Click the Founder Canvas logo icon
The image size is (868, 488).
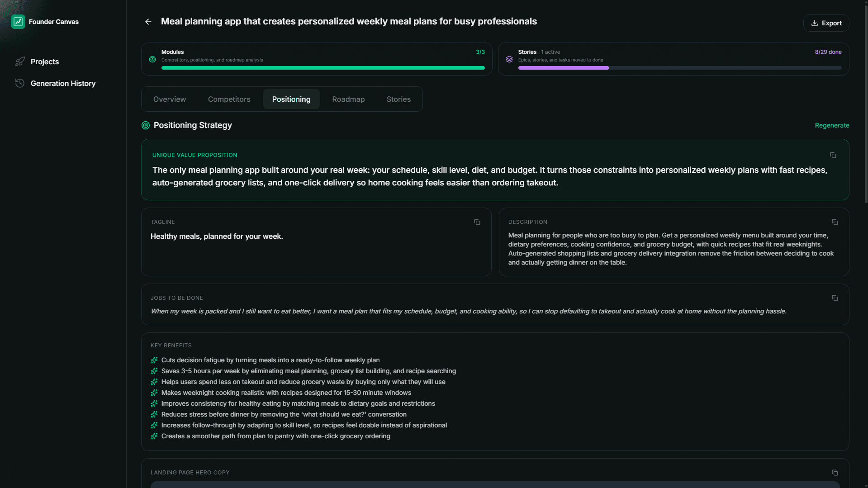(x=18, y=21)
